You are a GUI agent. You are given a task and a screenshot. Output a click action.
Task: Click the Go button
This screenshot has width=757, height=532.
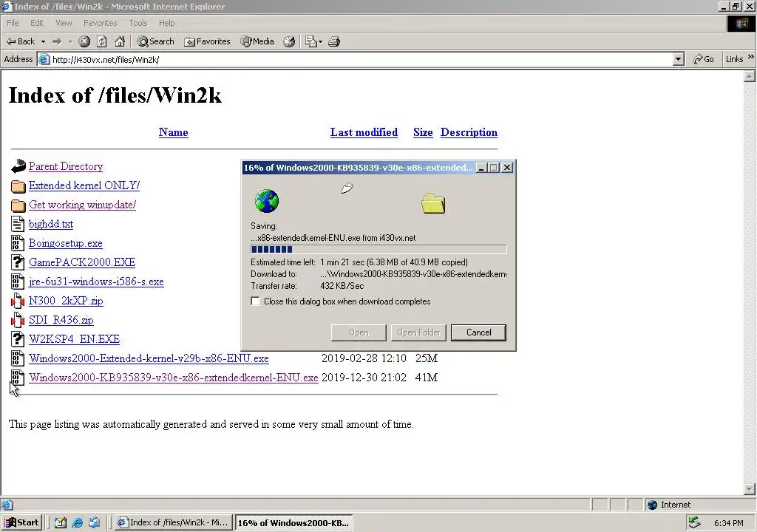704,59
